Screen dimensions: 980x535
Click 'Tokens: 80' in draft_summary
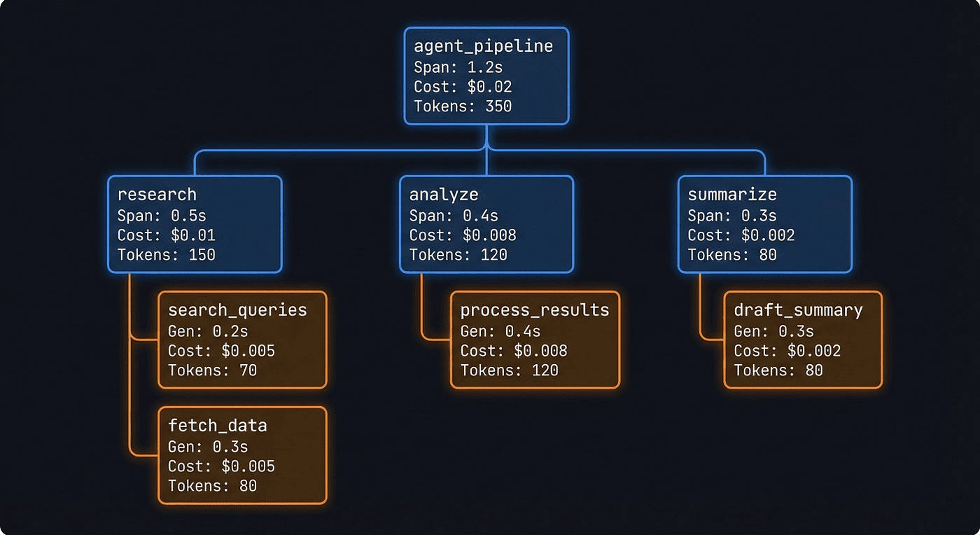(778, 370)
